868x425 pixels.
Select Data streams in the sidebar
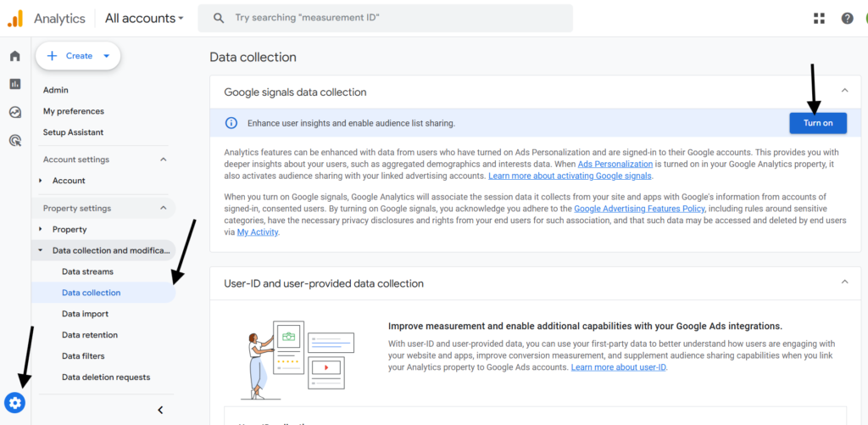[87, 271]
